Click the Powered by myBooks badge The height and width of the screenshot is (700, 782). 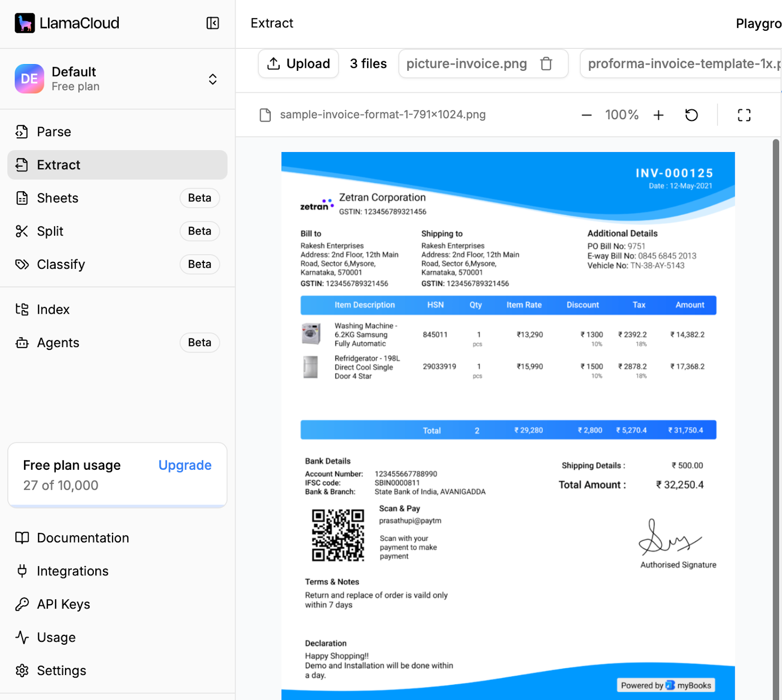coord(666,685)
